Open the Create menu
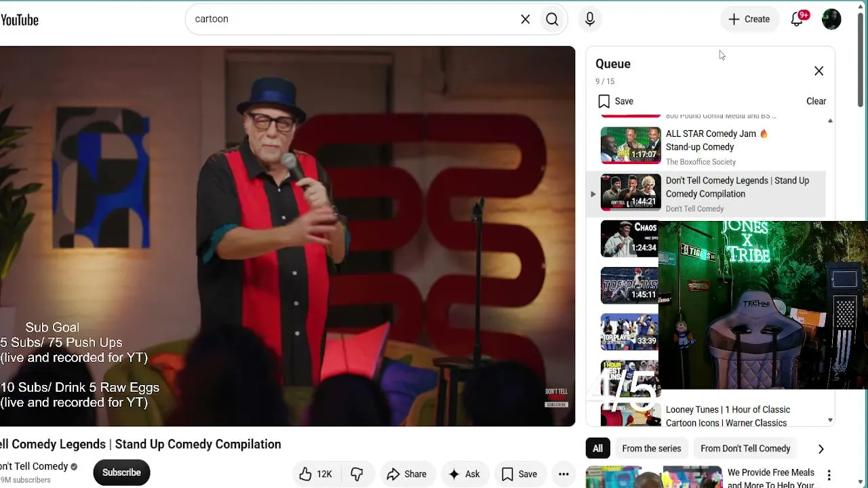868x488 pixels. click(x=749, y=20)
